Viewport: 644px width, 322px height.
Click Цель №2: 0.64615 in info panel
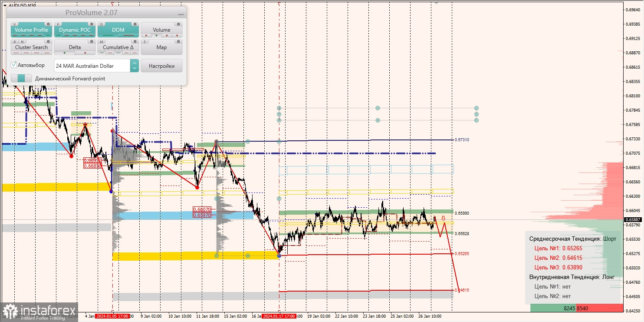tap(558, 258)
